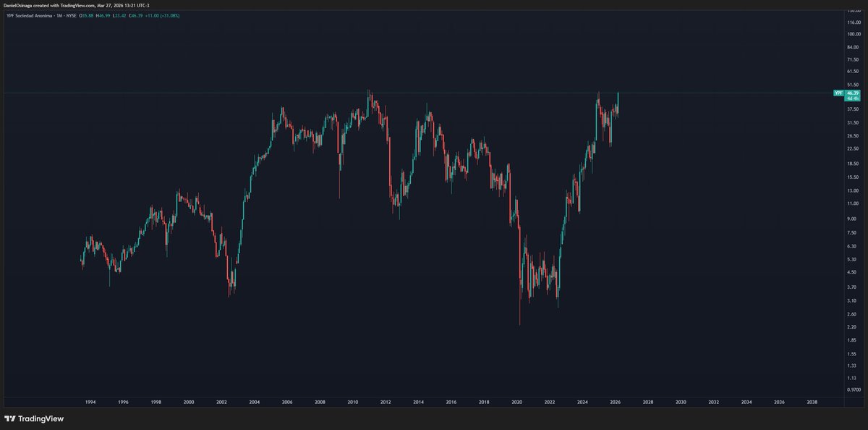Image resolution: width=868 pixels, height=430 pixels.
Task: Click the 2018 label on the time axis
Action: [x=484, y=402]
